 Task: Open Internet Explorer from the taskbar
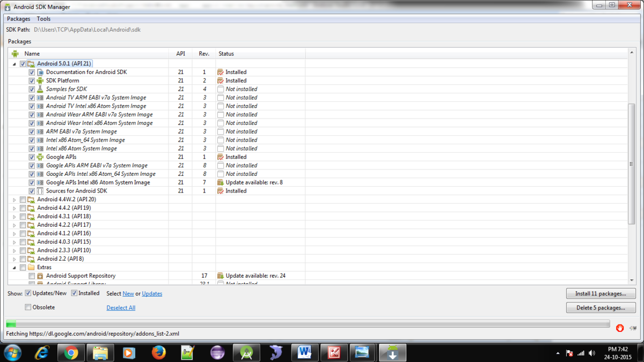point(42,352)
